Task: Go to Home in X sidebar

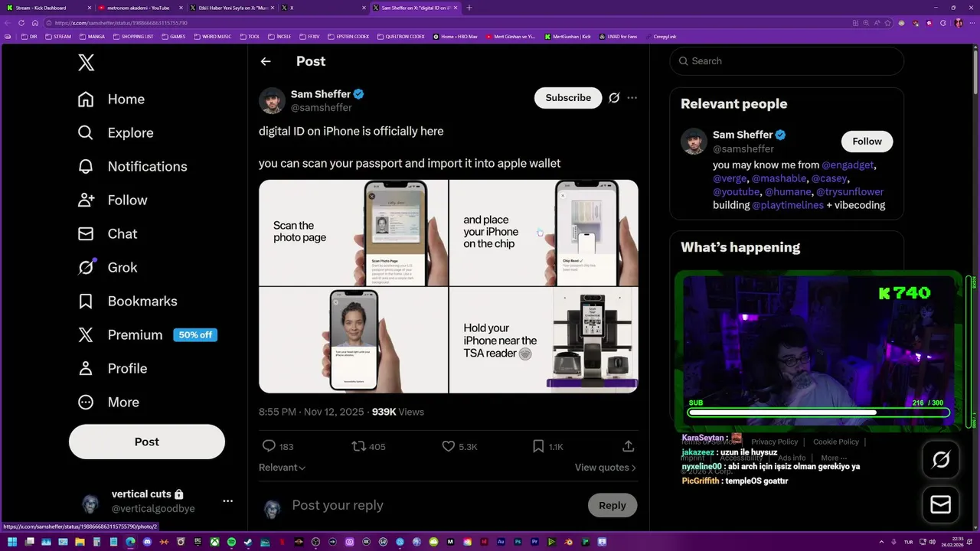Action: coord(111,99)
